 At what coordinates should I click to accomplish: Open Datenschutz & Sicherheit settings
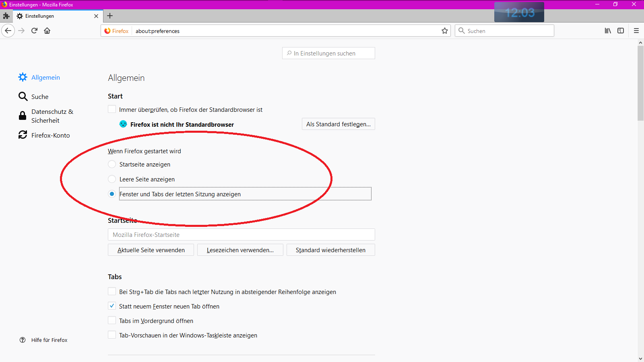(x=52, y=116)
